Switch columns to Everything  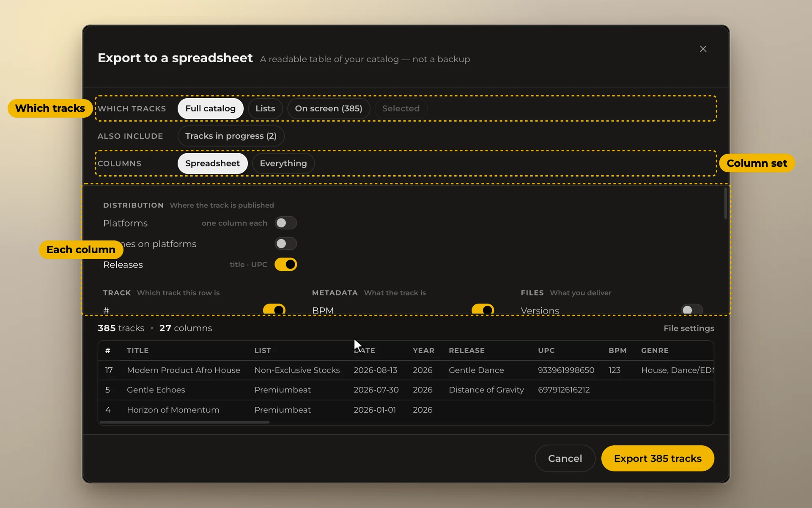pos(283,163)
